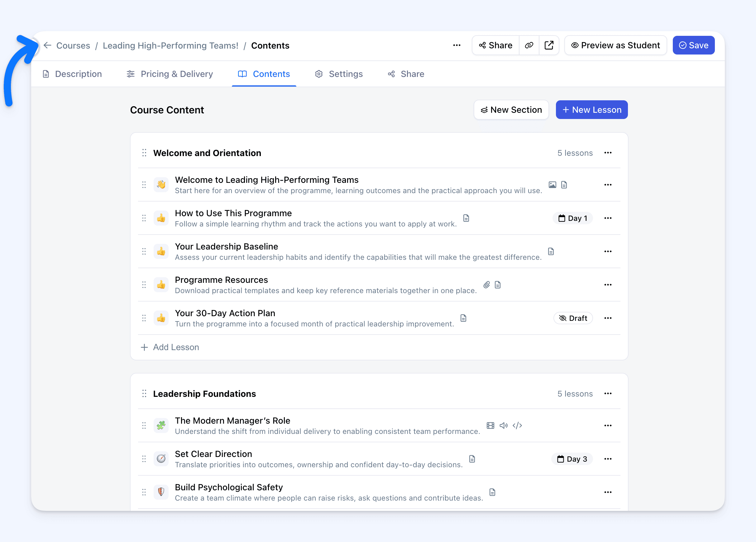Open Welcome and Orientation section options menu
This screenshot has height=542, width=756.
click(608, 153)
